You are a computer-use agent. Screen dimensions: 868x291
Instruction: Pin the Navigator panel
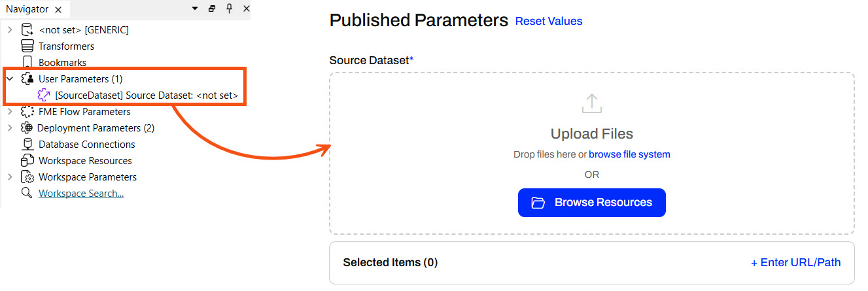coord(229,9)
